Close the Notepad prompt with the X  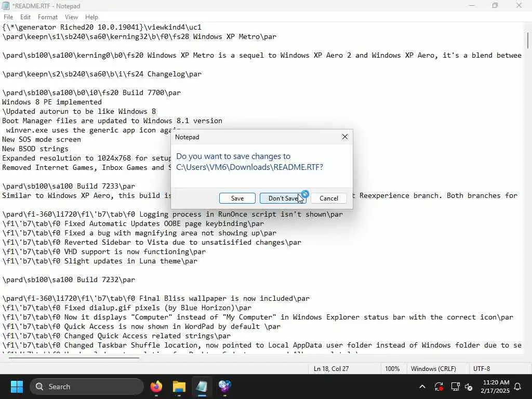click(345, 137)
